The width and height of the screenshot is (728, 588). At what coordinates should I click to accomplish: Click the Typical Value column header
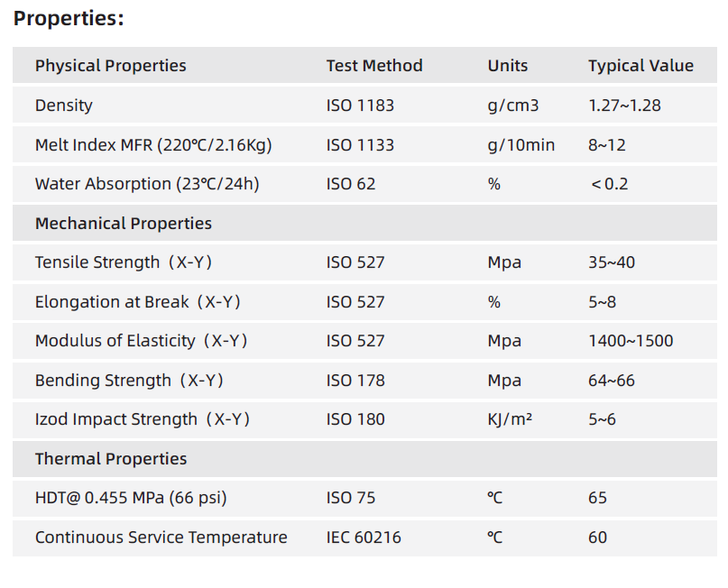coord(640,66)
